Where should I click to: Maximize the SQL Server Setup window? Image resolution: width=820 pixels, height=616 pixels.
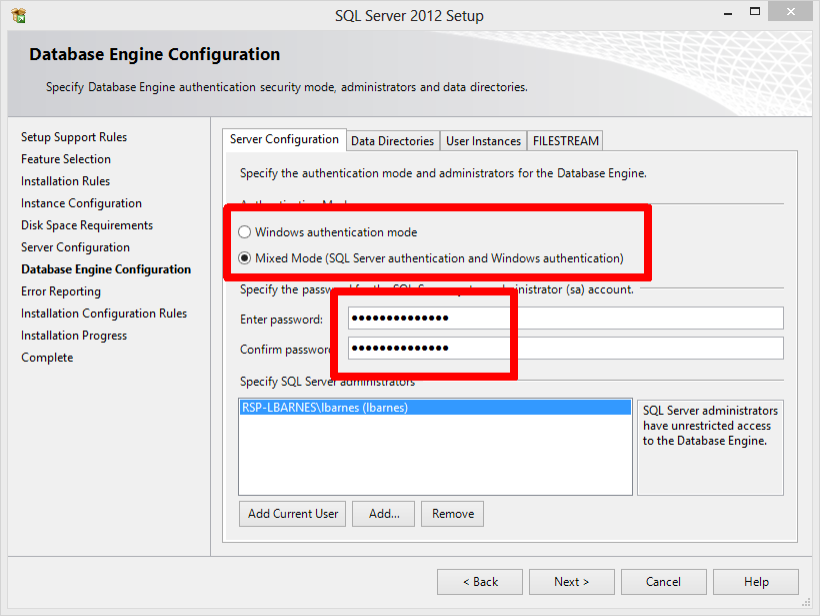point(755,12)
